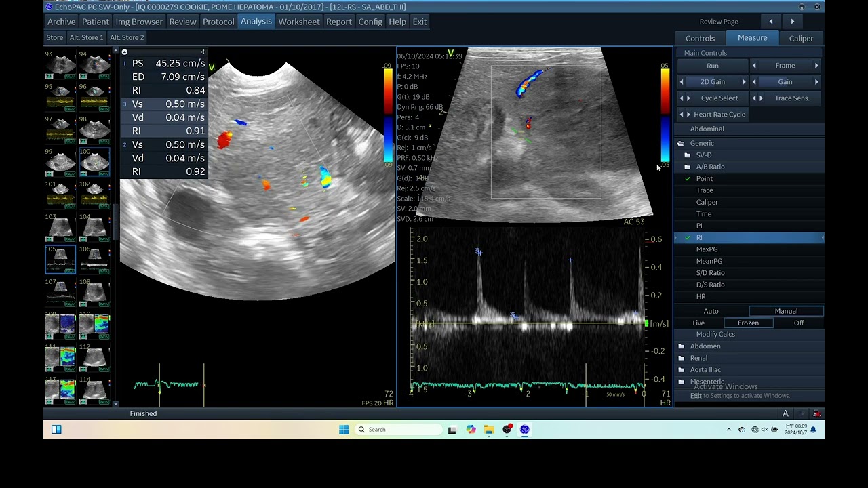The width and height of the screenshot is (868, 488).
Task: Switch to the Caliper tab
Action: pyautogui.click(x=801, y=39)
